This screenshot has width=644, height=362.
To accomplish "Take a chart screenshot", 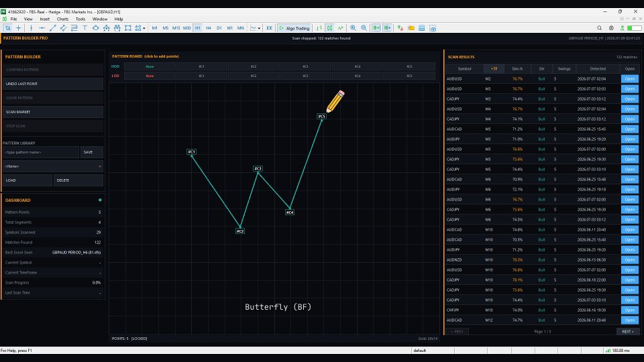I will coord(433,28).
